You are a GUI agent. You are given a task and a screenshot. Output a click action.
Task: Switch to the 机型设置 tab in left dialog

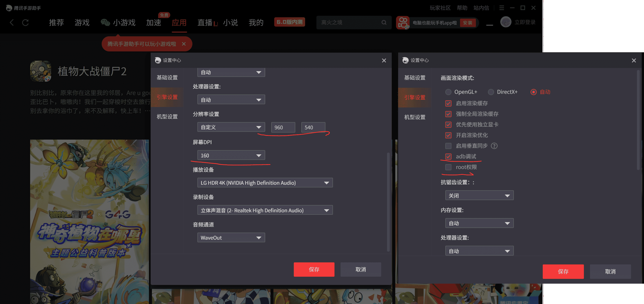[167, 117]
